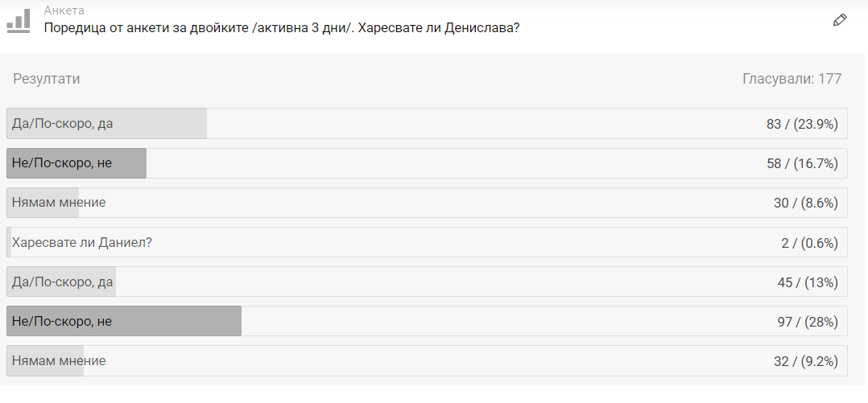Screen dimensions: 868x403
Task: Click the '83 / (23.9%)' result text
Action: 802,124
